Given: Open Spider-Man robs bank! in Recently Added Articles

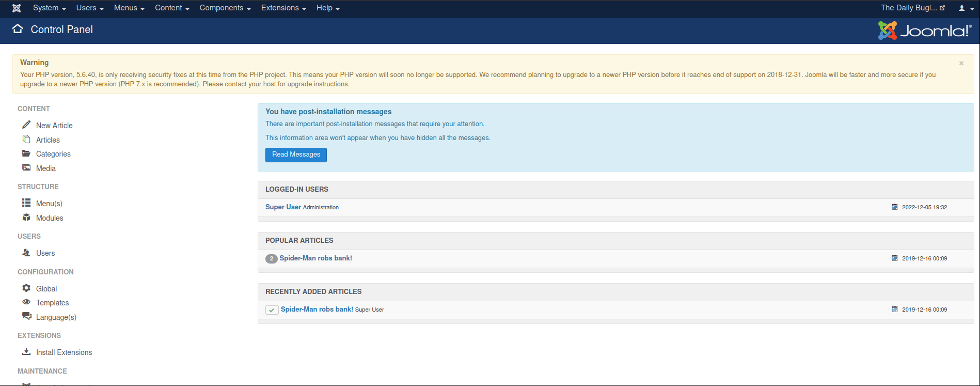Looking at the screenshot, I should tap(317, 309).
